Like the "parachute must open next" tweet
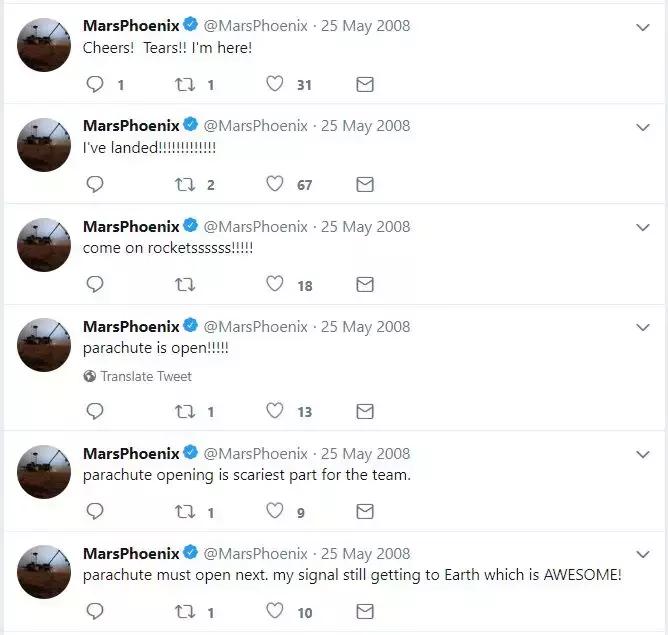The width and height of the screenshot is (668, 635). 275,611
